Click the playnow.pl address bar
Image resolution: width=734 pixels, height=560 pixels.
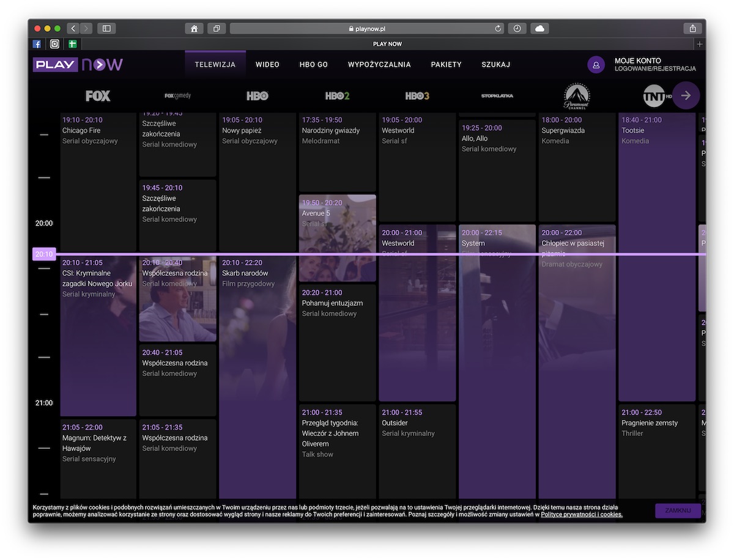point(367,28)
